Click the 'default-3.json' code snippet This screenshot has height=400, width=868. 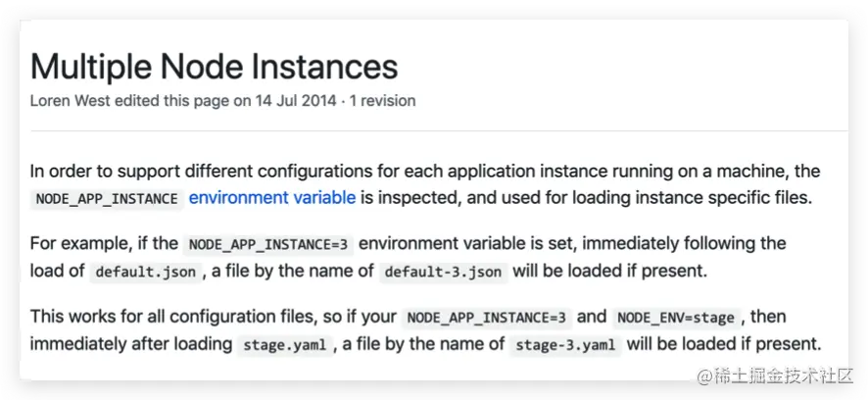[x=445, y=272]
